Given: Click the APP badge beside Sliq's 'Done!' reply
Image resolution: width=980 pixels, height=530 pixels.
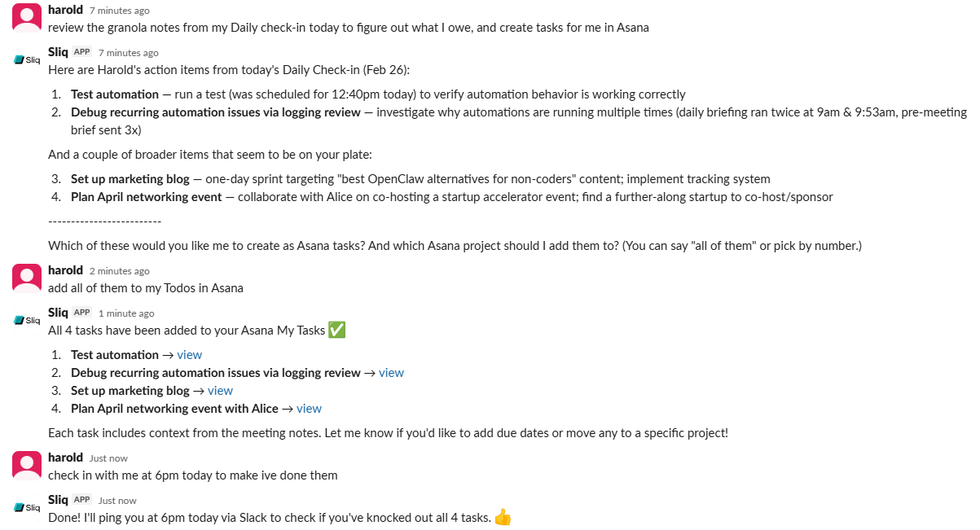Looking at the screenshot, I should pyautogui.click(x=81, y=499).
